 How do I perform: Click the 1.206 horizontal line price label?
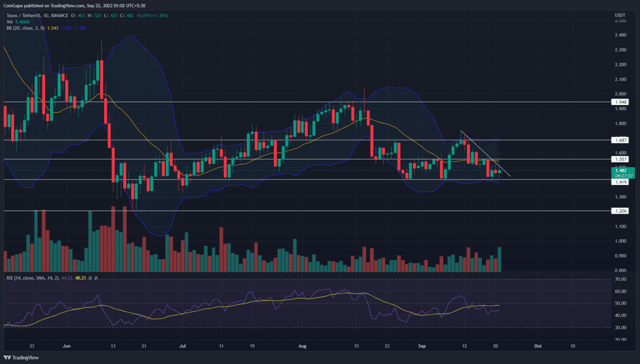619,211
